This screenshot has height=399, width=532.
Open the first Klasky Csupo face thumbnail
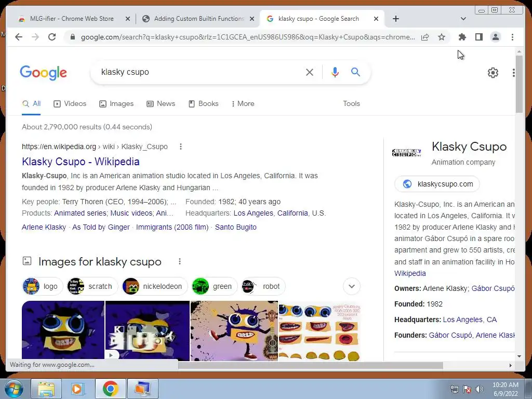point(63,330)
